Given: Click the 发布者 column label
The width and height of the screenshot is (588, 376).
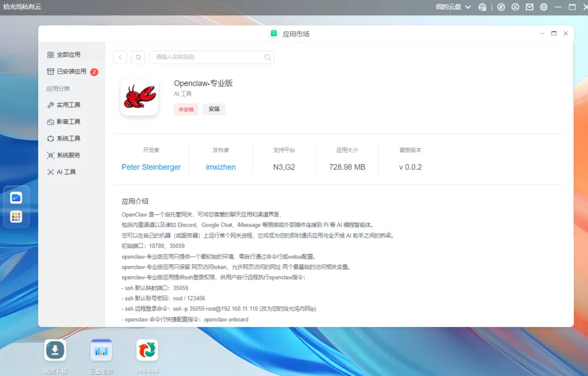Looking at the screenshot, I should click(220, 150).
